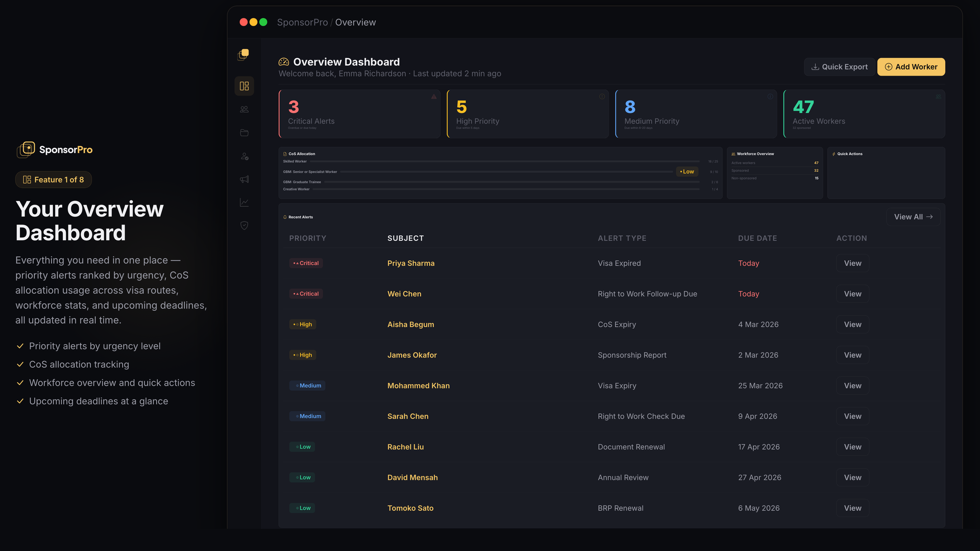980x551 pixels.
Task: Open View All recent alerts
Action: [913, 217]
